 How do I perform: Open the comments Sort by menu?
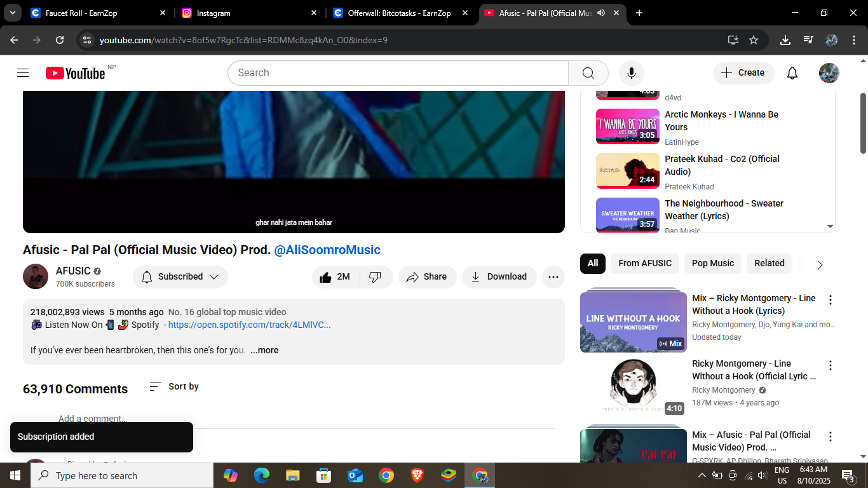click(174, 386)
